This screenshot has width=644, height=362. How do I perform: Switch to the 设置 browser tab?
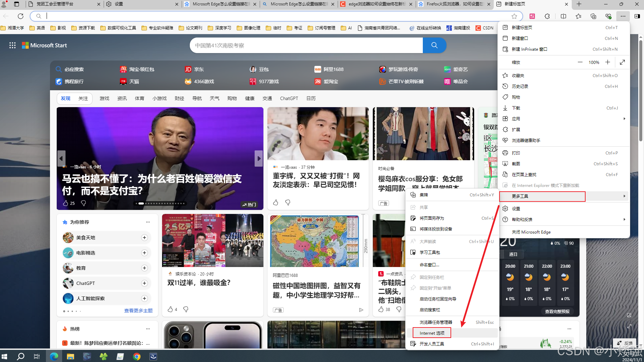click(142, 4)
